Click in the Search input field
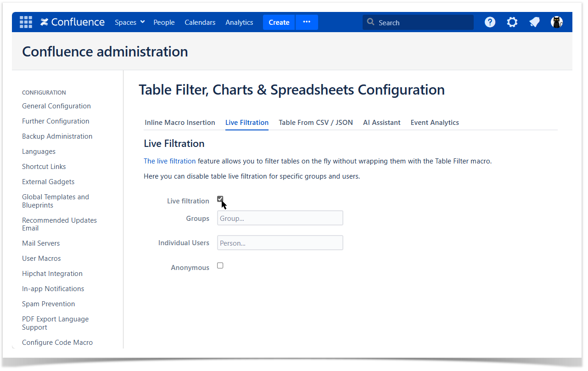588x371 pixels. 422,22
